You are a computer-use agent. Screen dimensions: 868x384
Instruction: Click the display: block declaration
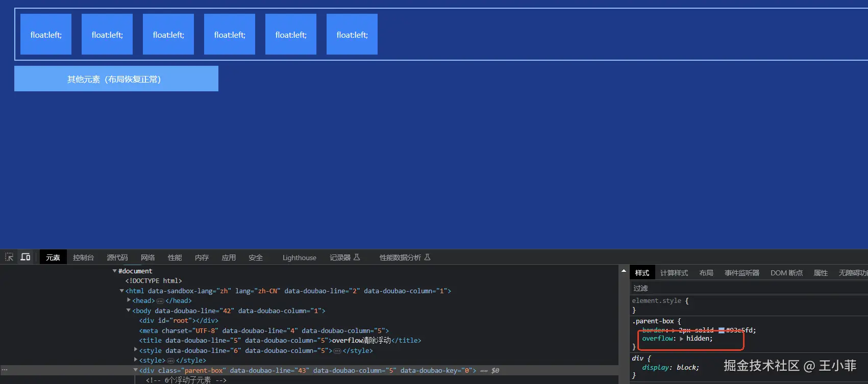671,368
